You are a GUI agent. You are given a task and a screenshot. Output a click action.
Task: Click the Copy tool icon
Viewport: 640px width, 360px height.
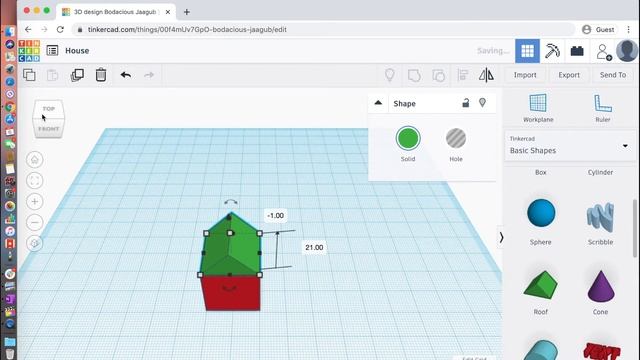coord(29,75)
